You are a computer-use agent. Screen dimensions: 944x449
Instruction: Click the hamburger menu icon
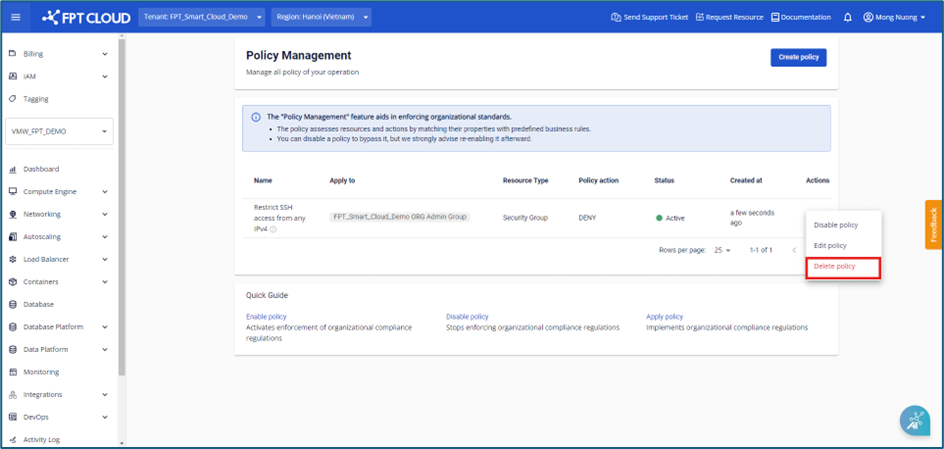tap(15, 17)
